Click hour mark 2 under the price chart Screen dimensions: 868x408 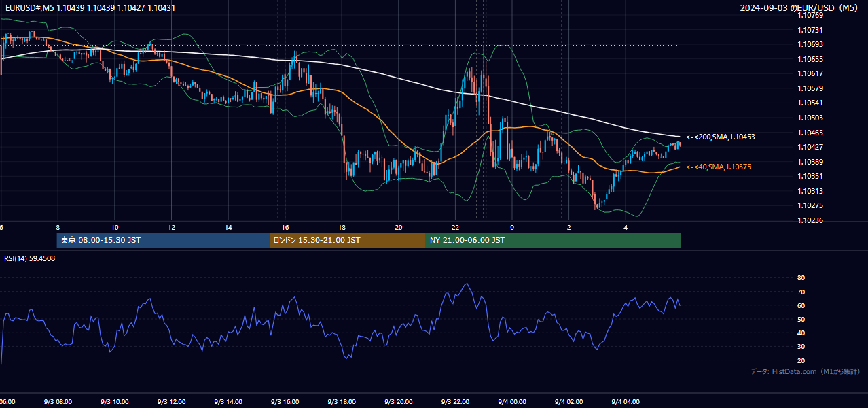[x=569, y=228]
